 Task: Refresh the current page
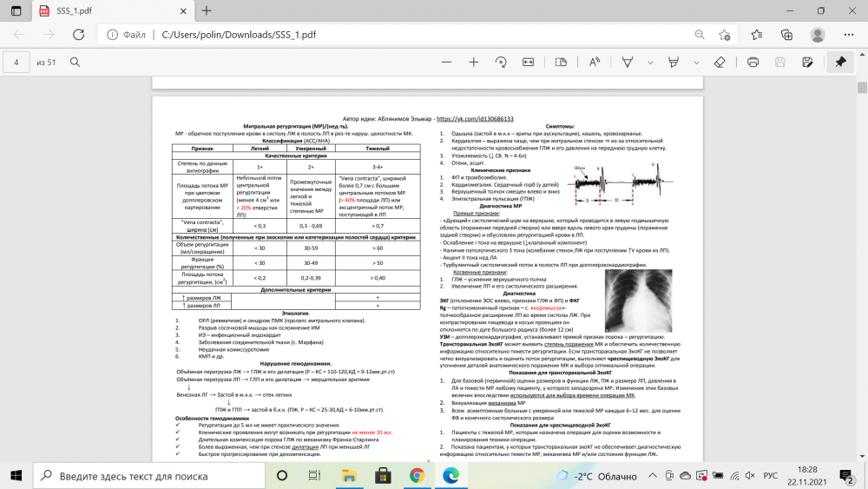79,35
